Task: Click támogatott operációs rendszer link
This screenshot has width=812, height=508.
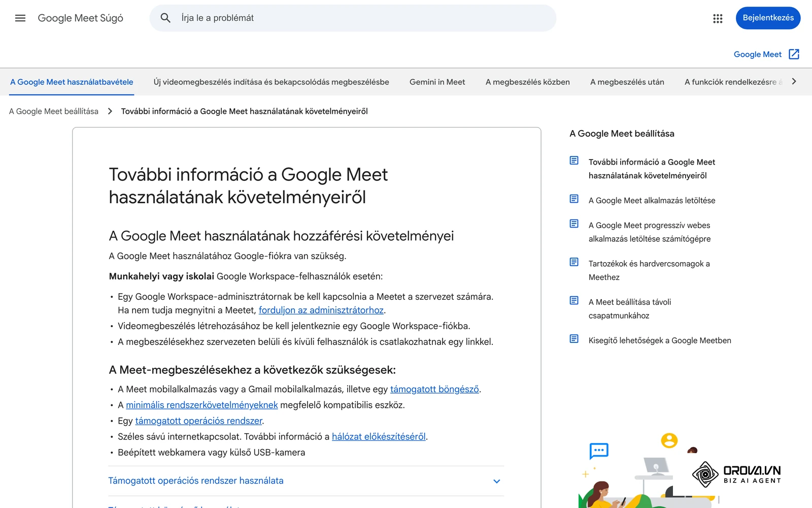Action: (199, 421)
